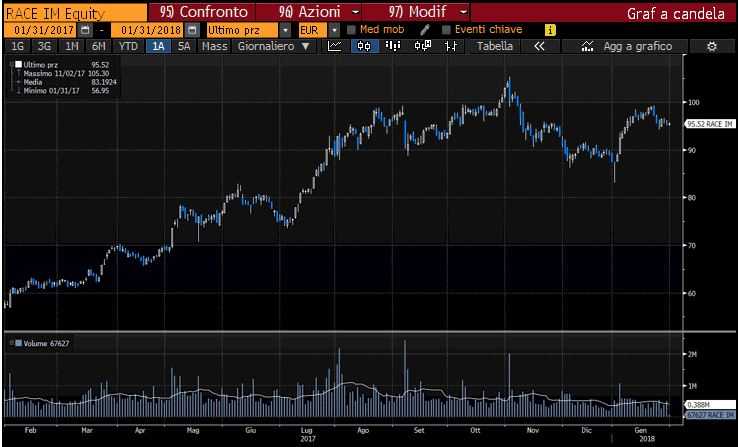The height and width of the screenshot is (447, 739).
Task: Click the Graf a candela title
Action: pos(675,13)
